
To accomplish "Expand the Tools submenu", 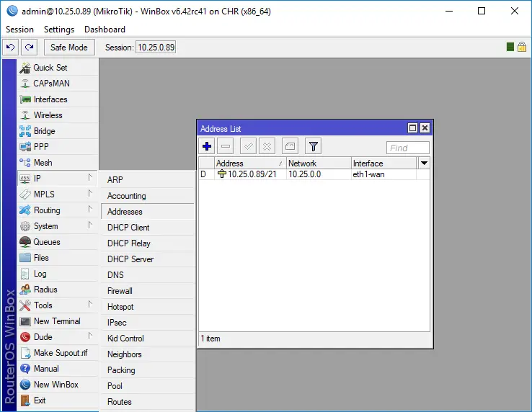I will click(x=58, y=305).
